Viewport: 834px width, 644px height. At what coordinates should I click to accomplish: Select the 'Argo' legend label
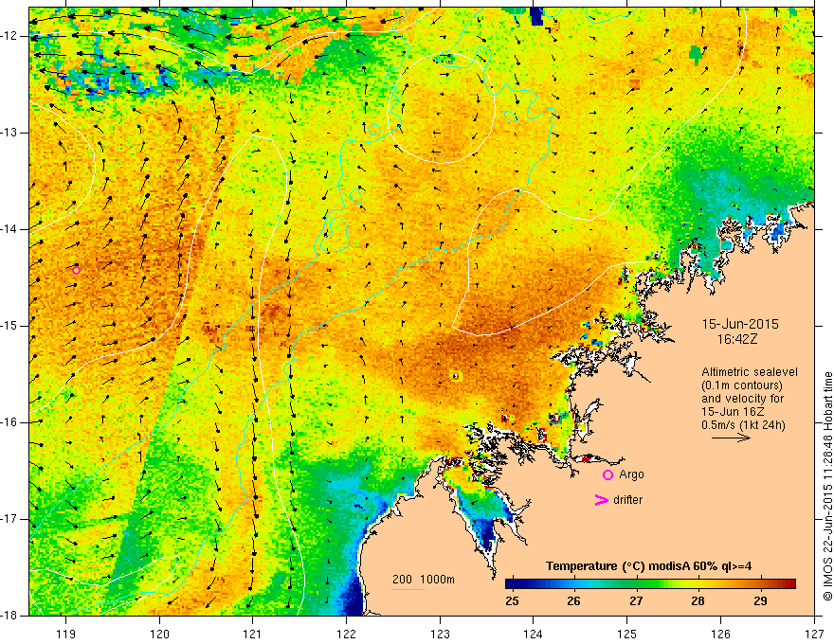pos(631,474)
